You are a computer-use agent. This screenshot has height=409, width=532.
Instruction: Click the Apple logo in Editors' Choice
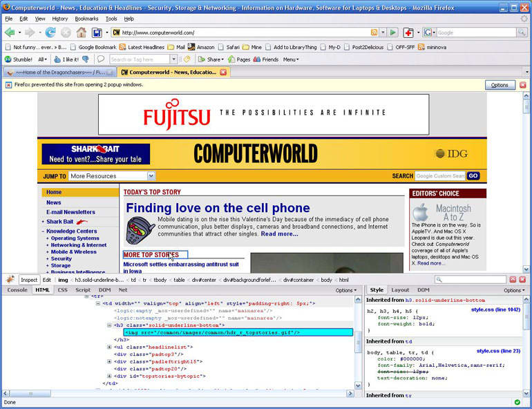pyautogui.click(x=420, y=212)
